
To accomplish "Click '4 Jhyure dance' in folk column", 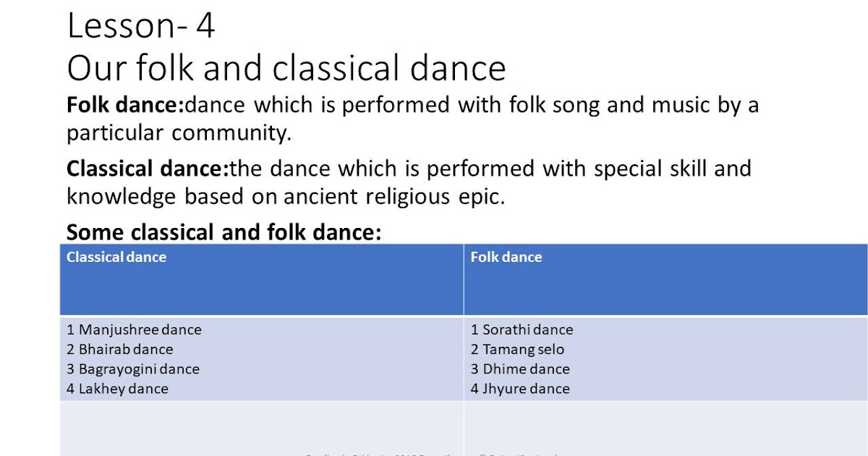I will 521,389.
